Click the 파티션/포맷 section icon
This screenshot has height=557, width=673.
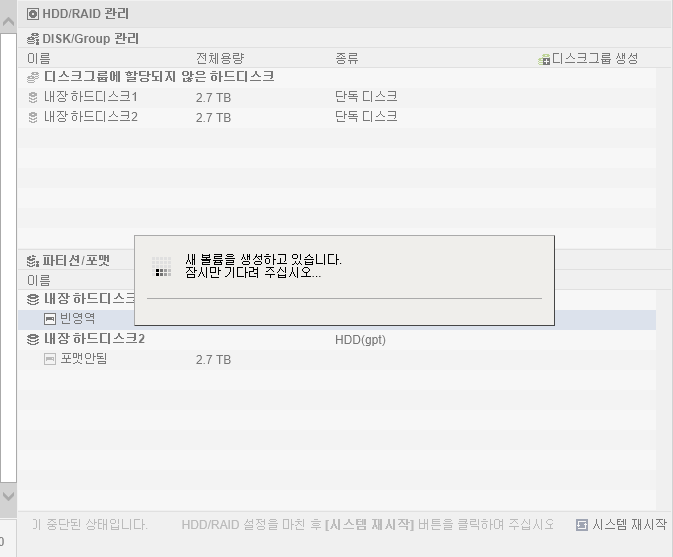coord(33,260)
